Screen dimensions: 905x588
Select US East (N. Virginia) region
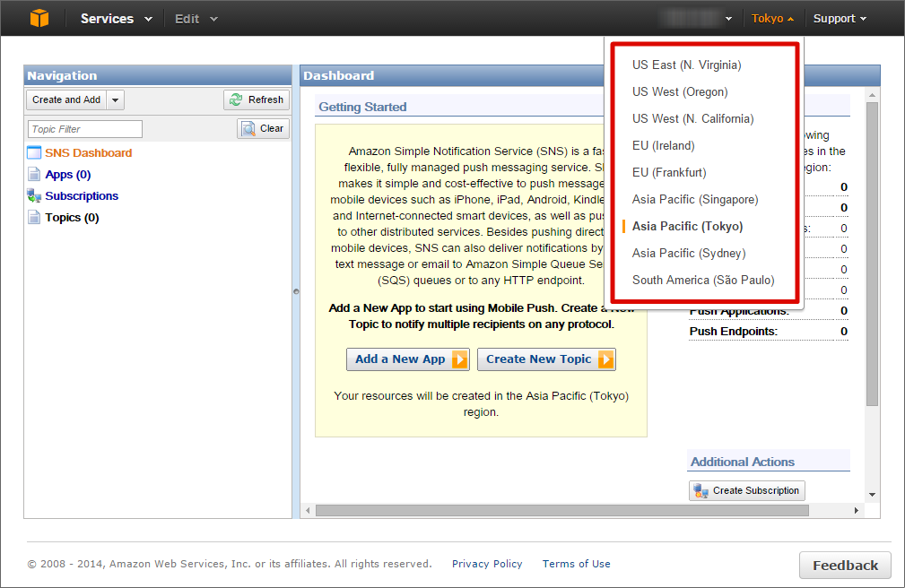[x=686, y=65]
